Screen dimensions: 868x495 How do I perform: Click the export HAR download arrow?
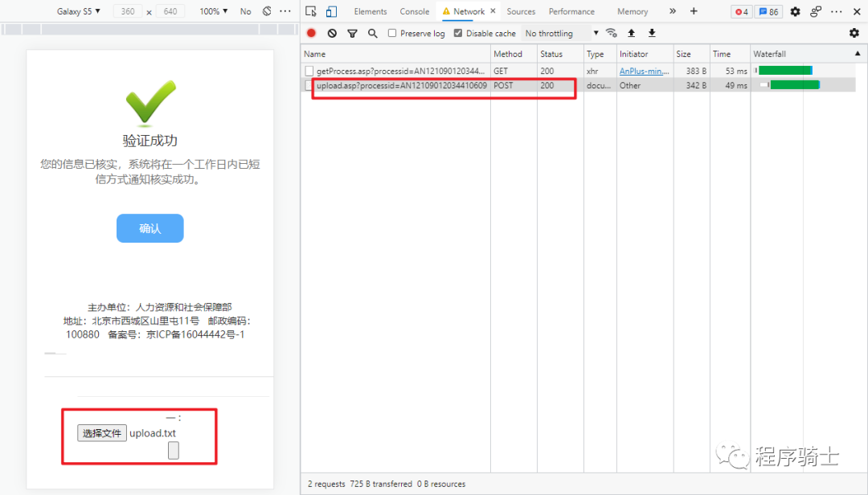point(652,33)
